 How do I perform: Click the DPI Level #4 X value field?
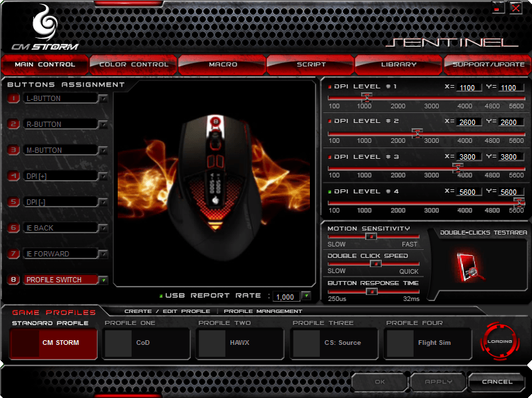click(469, 192)
